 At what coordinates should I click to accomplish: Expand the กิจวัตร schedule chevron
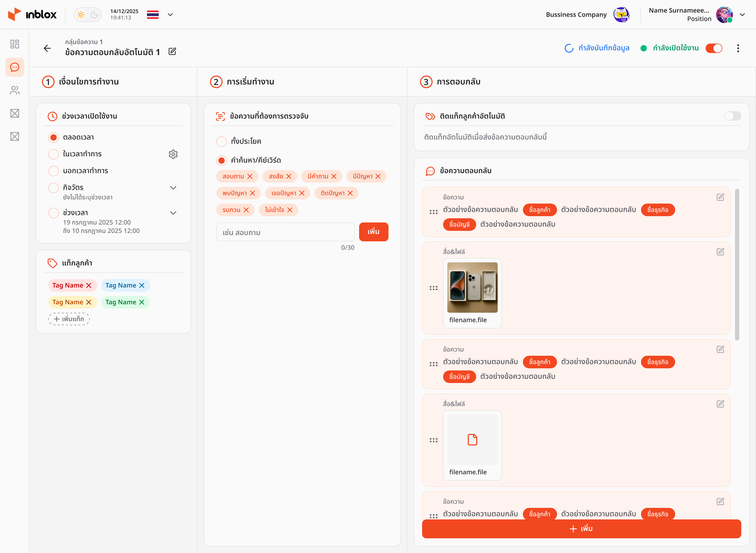[x=173, y=188]
